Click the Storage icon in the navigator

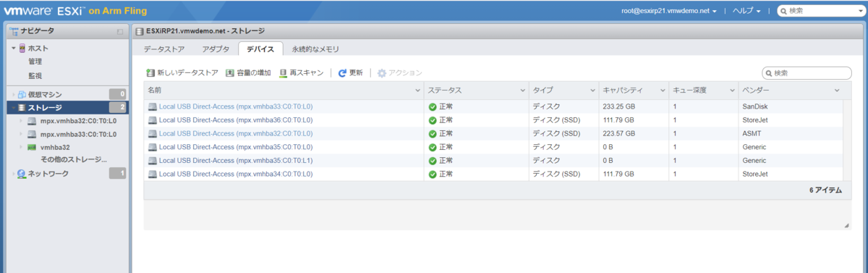tap(22, 108)
